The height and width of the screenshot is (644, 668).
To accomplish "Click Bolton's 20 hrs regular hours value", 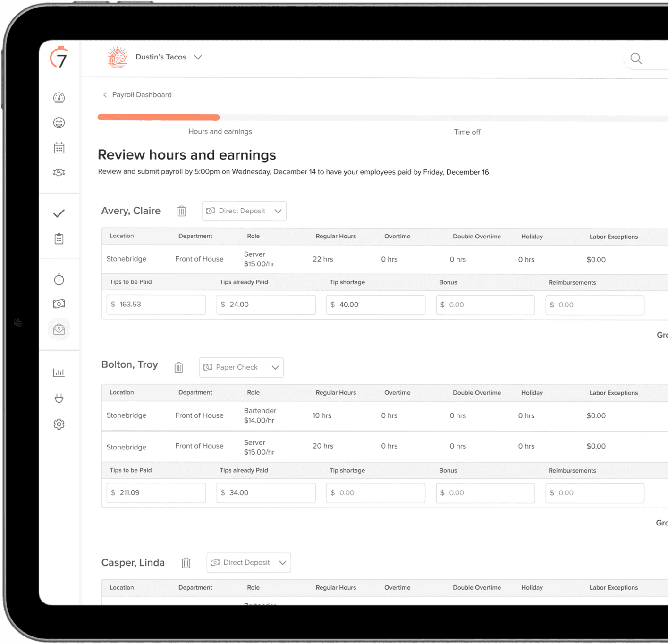I will pyautogui.click(x=323, y=446).
